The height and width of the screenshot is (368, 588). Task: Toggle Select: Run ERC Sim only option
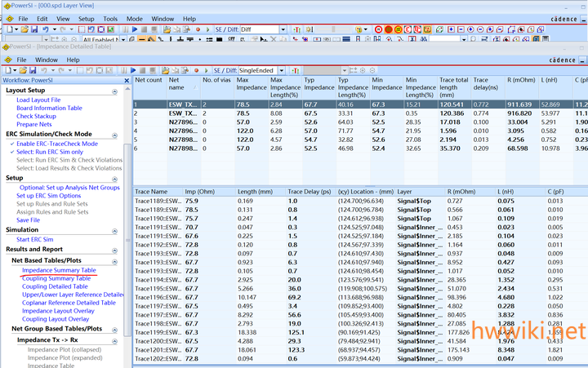[x=50, y=152]
